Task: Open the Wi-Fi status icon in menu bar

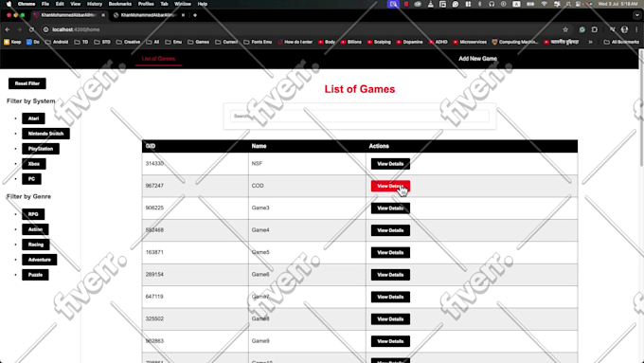Action: pos(545,4)
